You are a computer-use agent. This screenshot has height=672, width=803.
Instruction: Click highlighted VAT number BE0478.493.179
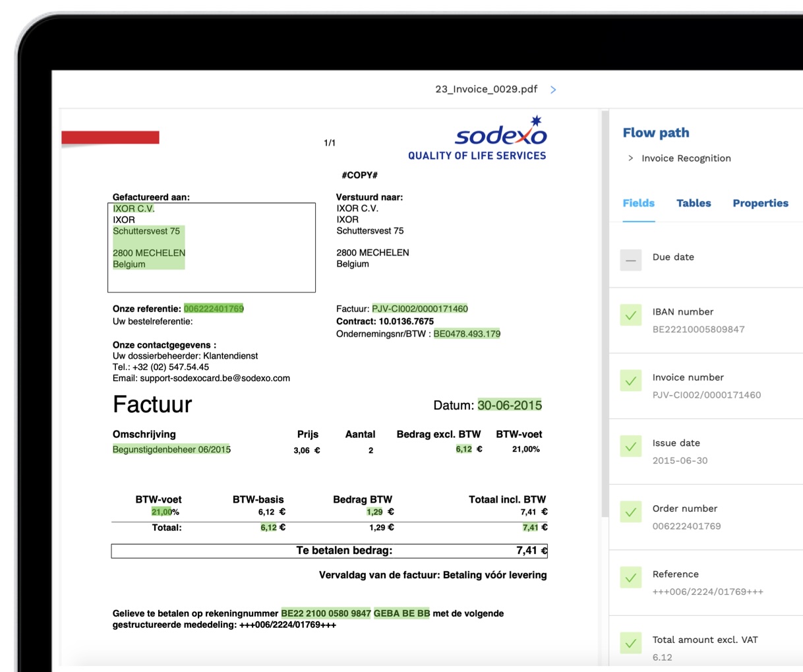467,334
